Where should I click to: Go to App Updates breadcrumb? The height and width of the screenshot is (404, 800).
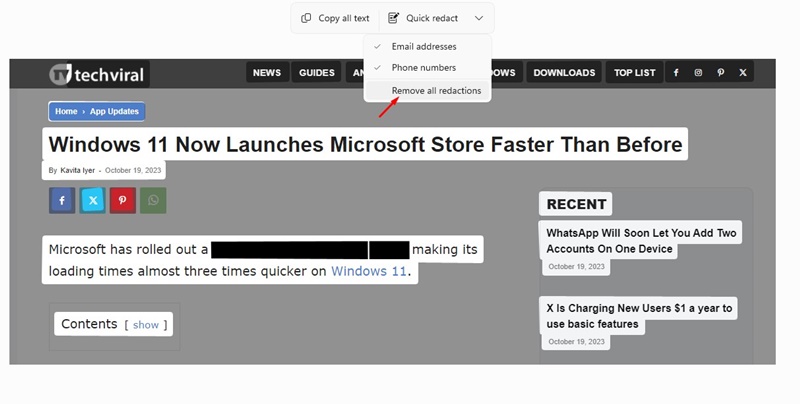pos(114,111)
